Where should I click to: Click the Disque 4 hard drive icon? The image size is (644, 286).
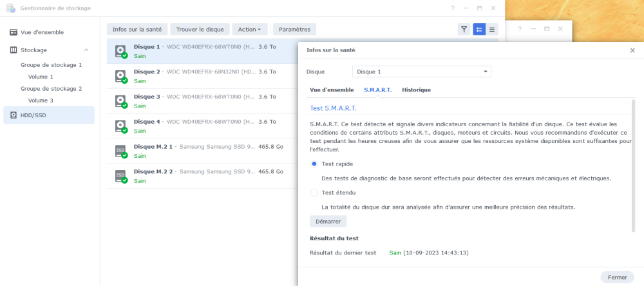pyautogui.click(x=121, y=126)
